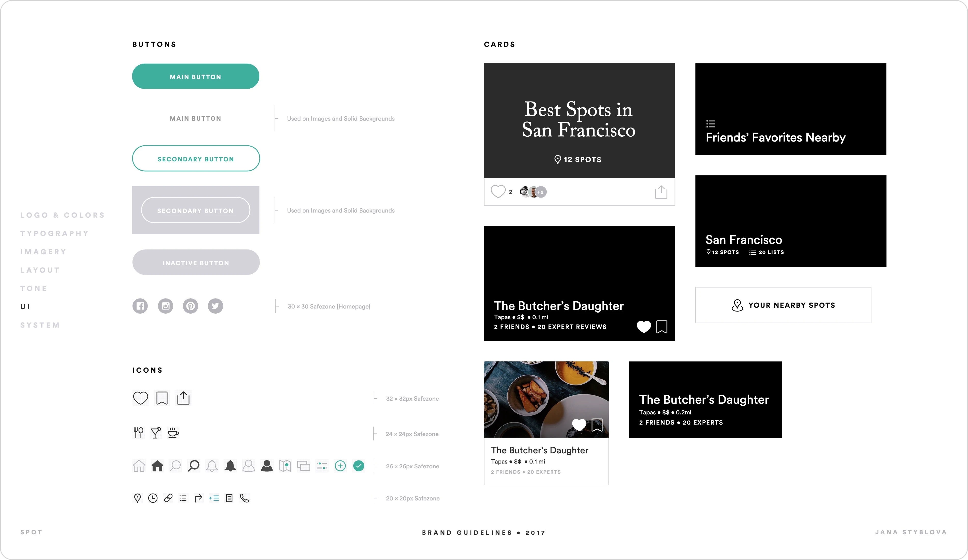Click the green checkmark circle icon
968x560 pixels.
coord(358,466)
